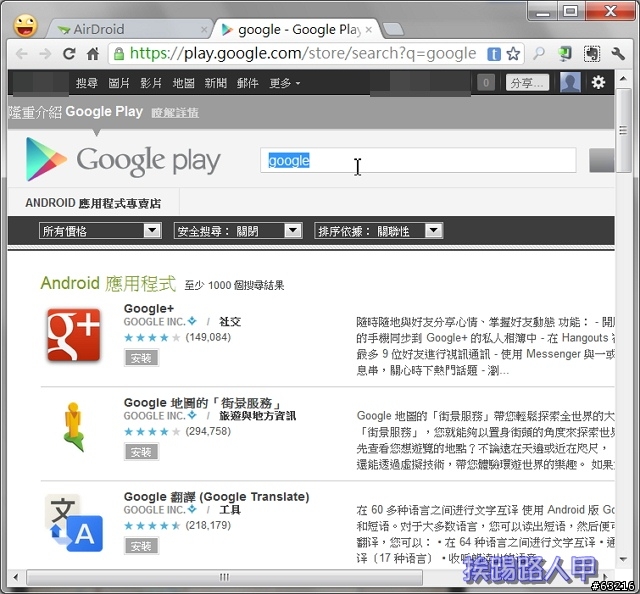This screenshot has height=594, width=640.
Task: Install Google 翻譯 app
Action: point(141,546)
